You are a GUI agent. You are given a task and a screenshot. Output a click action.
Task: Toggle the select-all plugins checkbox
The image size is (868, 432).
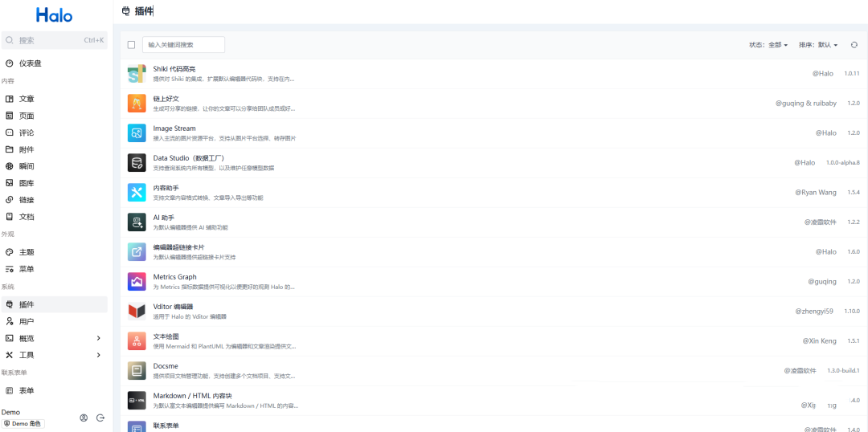(132, 45)
